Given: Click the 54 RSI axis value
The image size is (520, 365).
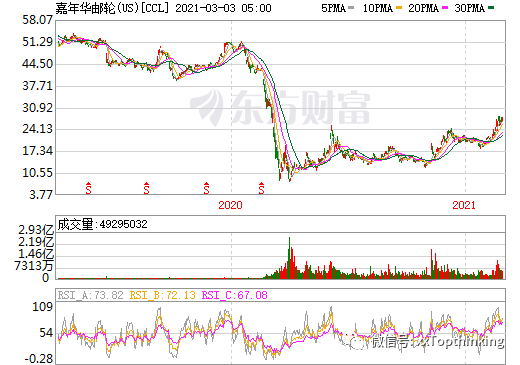Looking at the screenshot, I should pos(46,333).
